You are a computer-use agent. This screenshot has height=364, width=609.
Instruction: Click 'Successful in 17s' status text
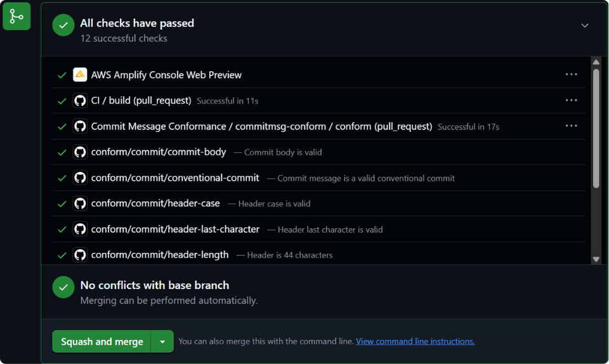(468, 127)
